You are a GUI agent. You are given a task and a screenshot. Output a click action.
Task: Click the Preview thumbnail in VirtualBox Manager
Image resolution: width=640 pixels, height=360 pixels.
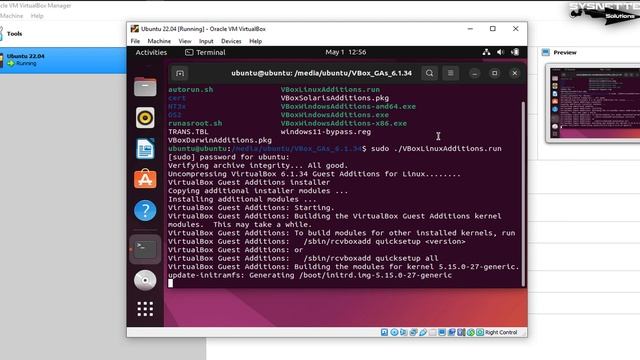[x=594, y=103]
